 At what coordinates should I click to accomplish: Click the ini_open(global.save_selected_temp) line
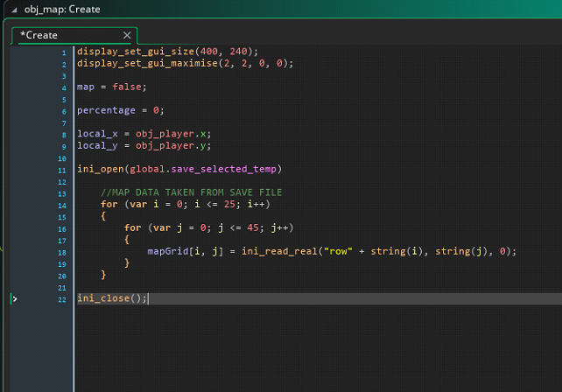coord(179,169)
